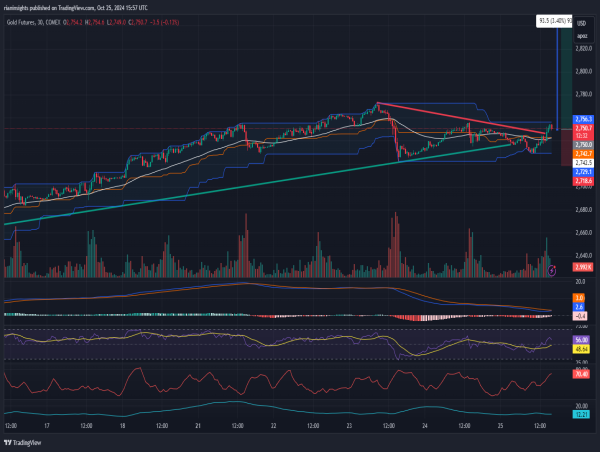Click the purple lightning event icon

click(551, 271)
